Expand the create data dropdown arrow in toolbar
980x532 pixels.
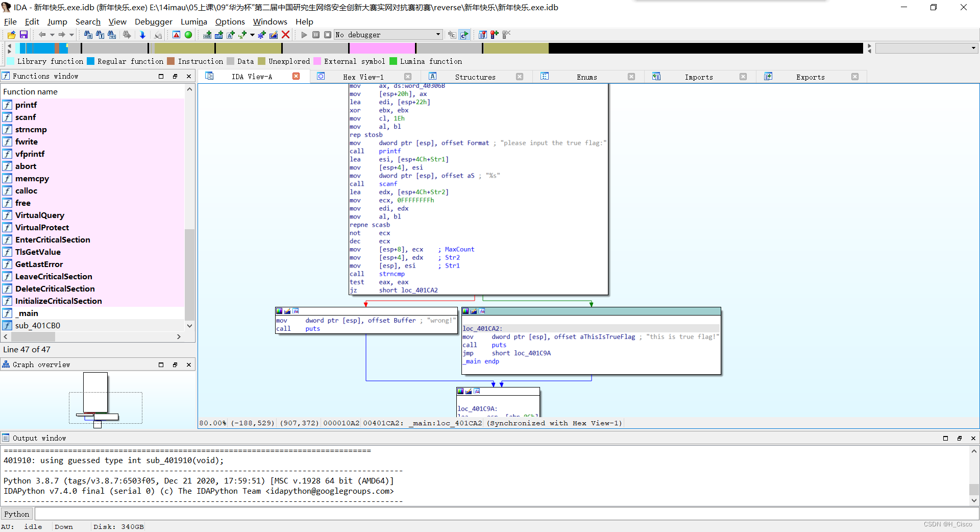(x=251, y=35)
